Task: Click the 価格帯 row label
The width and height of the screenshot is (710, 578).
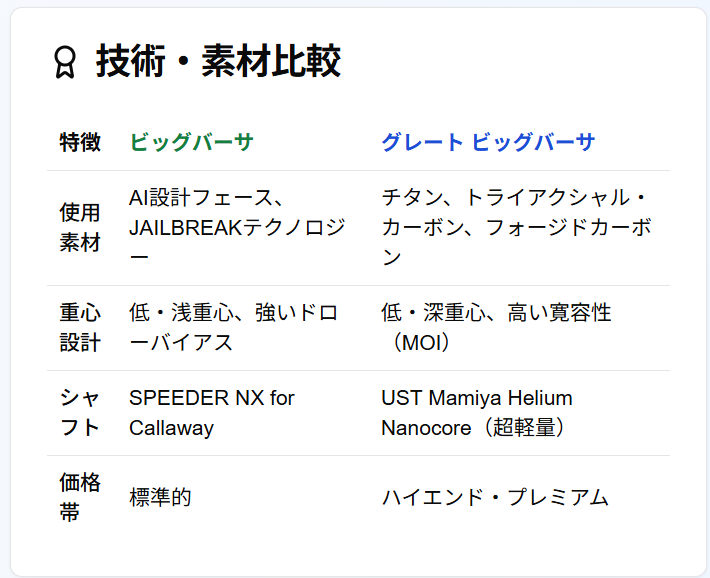Action: coord(80,497)
